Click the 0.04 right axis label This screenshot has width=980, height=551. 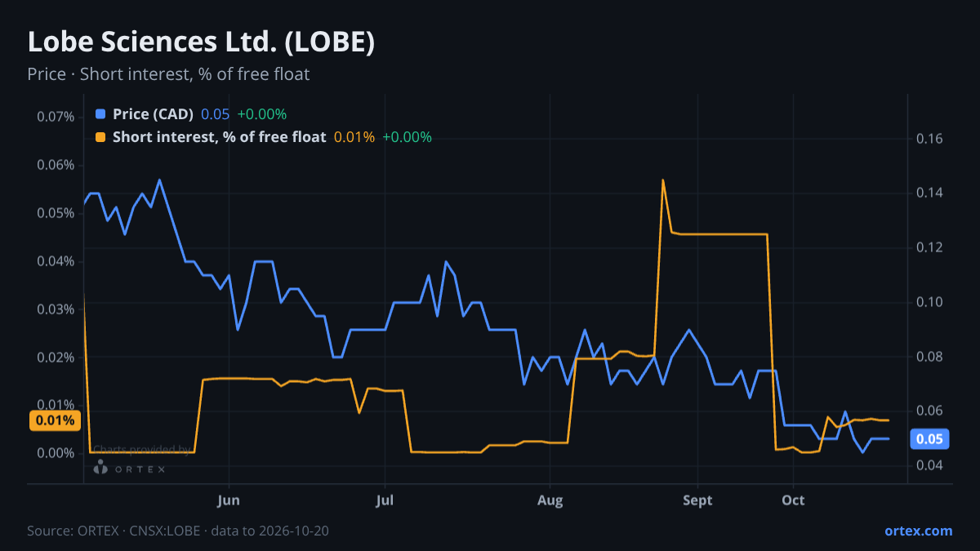[x=930, y=465]
